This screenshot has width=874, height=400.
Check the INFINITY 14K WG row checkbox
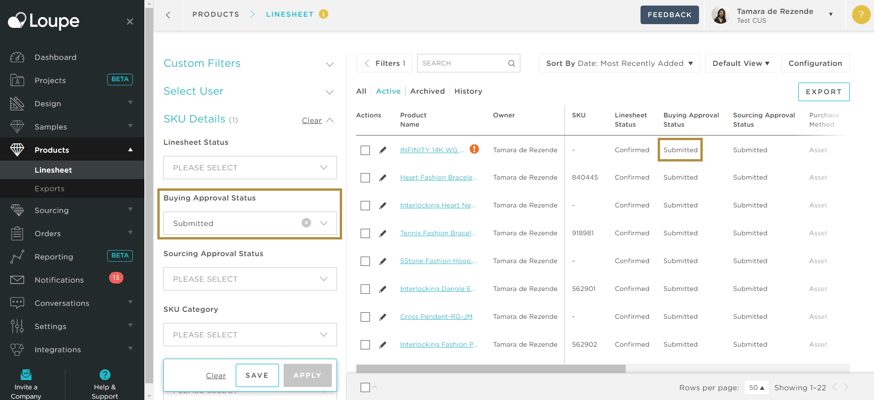(365, 150)
